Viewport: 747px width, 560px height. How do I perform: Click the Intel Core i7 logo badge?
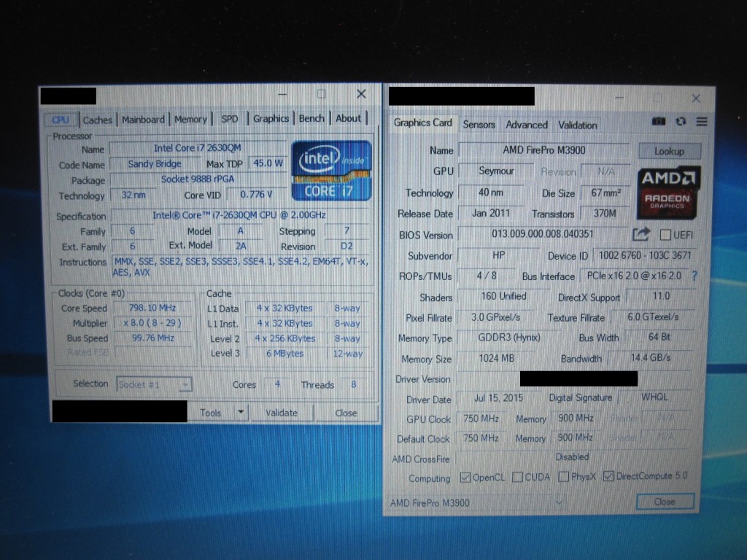(332, 171)
